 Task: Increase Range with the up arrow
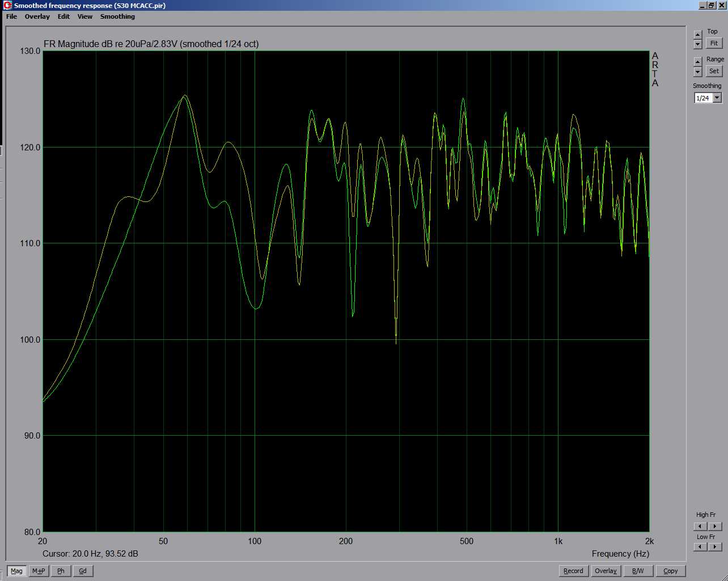(698, 62)
